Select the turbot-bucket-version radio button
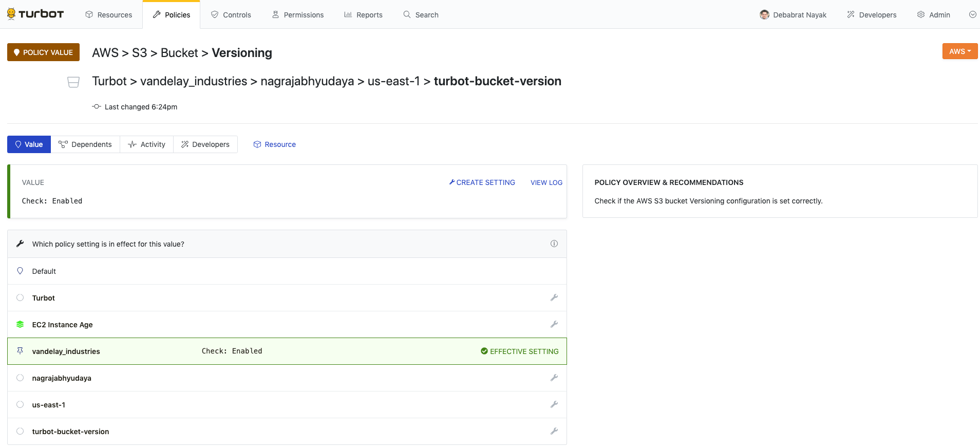Screen dimensions: 980x447 [20, 431]
